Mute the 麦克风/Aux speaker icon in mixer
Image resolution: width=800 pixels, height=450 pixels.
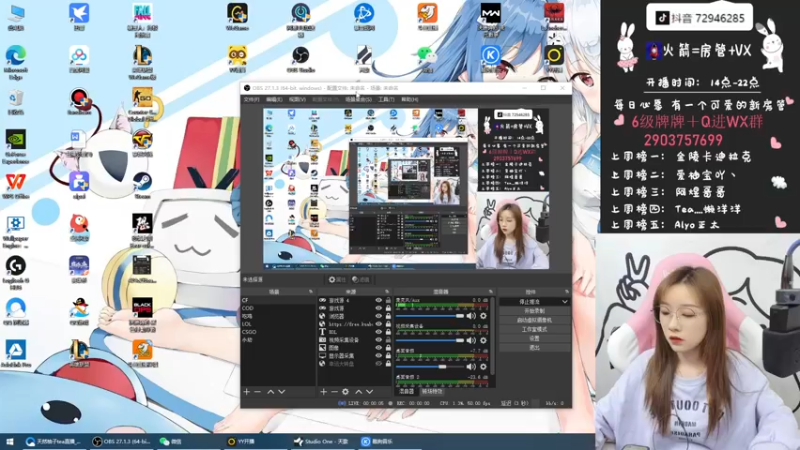pos(471,316)
